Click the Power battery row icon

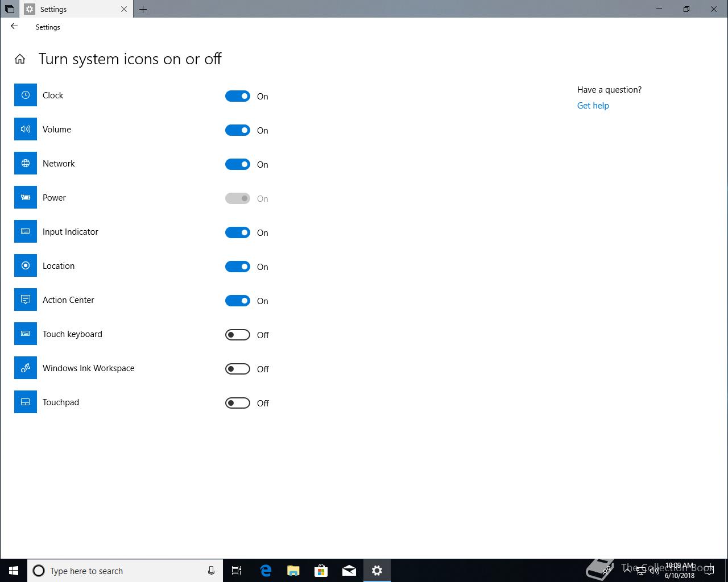26,198
